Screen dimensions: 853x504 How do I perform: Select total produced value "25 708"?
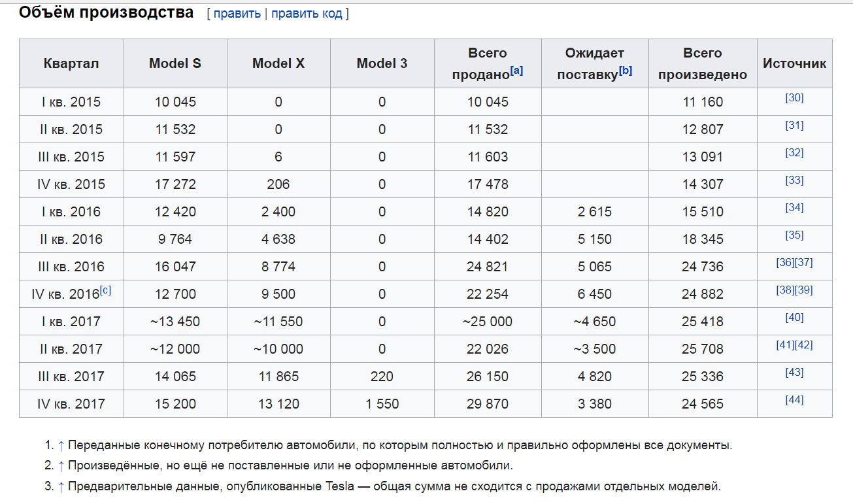(703, 349)
